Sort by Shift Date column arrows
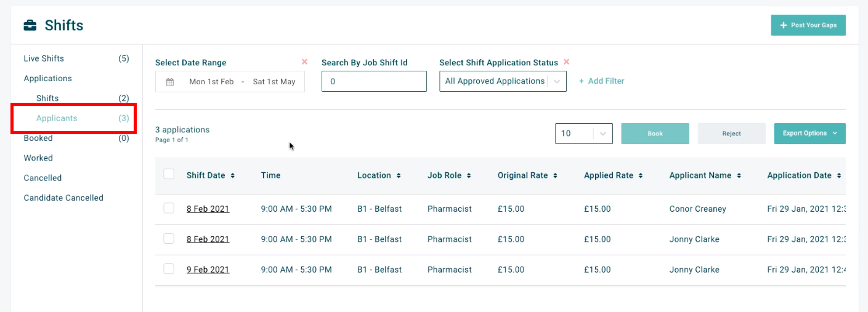The image size is (868, 312). (233, 176)
